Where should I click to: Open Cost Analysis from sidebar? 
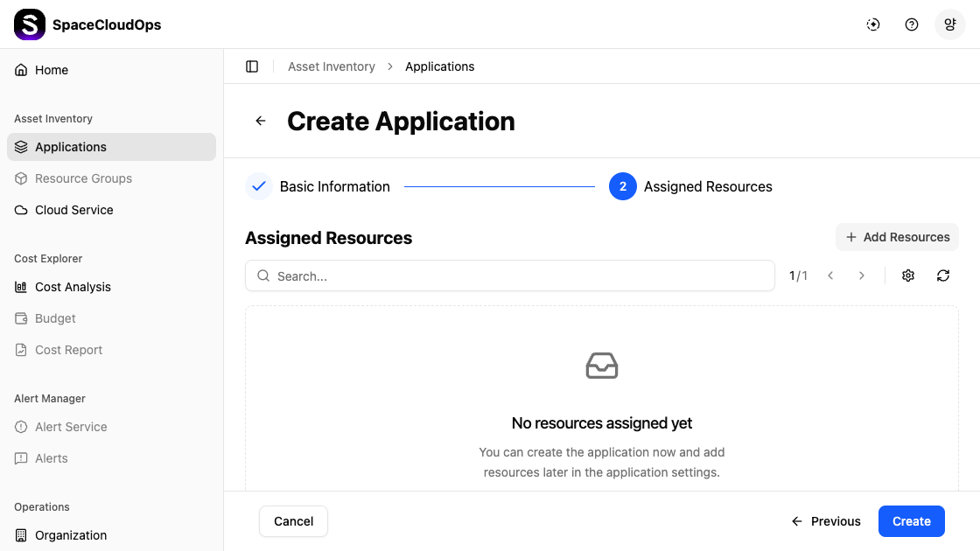(x=73, y=287)
